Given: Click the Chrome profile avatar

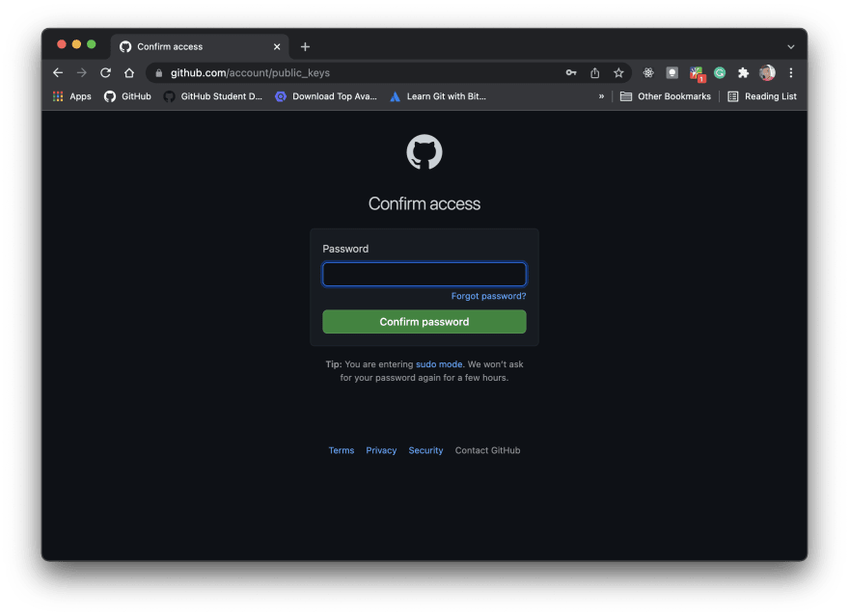Looking at the screenshot, I should point(767,72).
